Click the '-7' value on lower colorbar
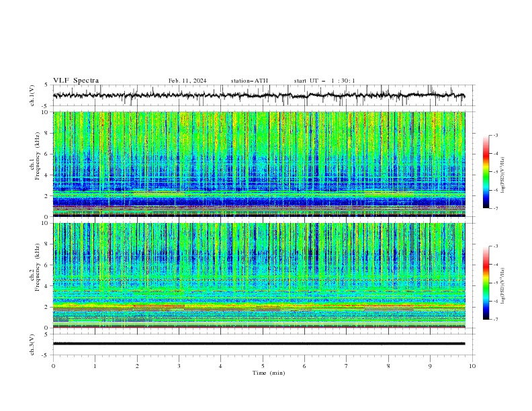 (x=495, y=320)
